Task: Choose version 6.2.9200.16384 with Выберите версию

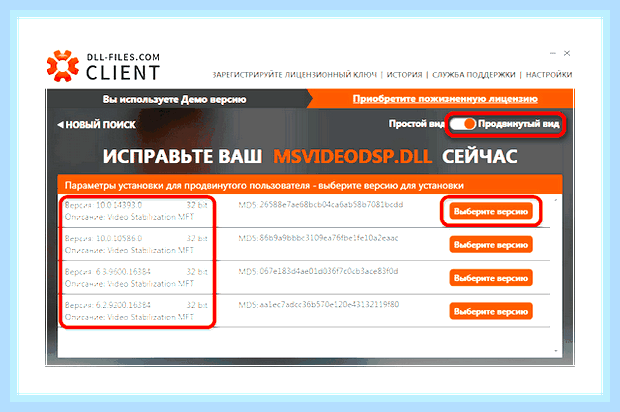Action: (x=491, y=312)
